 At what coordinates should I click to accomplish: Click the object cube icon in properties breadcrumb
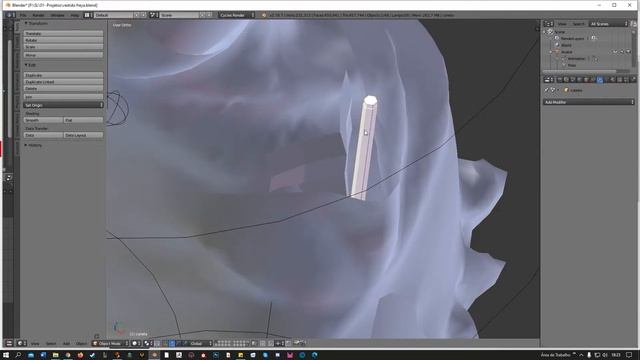tap(567, 90)
